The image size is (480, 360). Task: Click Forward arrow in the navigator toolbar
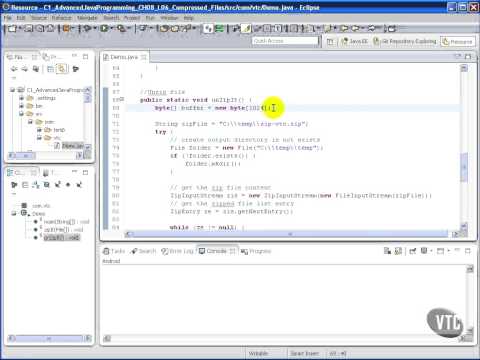[x=25, y=69]
